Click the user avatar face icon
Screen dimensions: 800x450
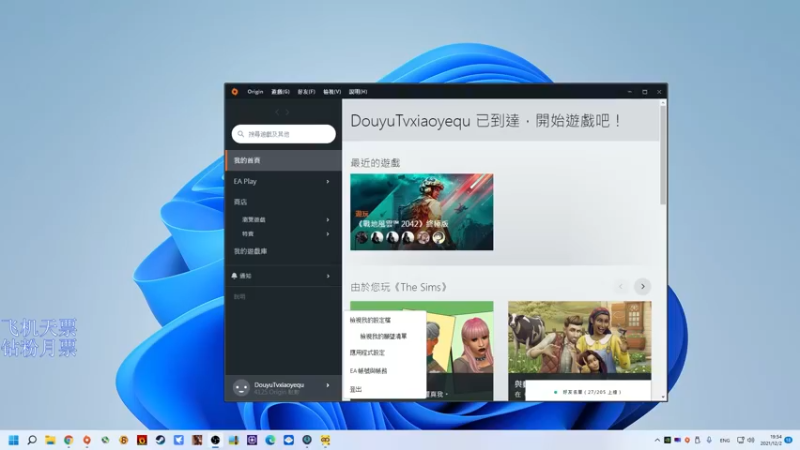(x=241, y=388)
